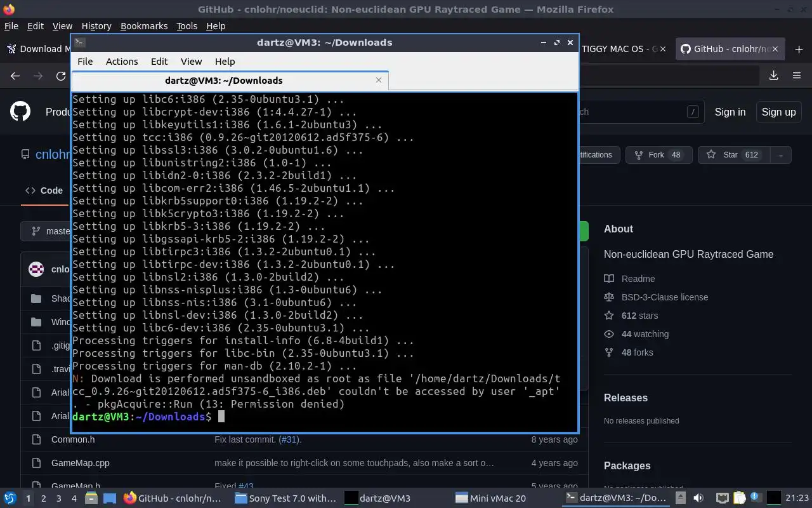The height and width of the screenshot is (508, 812).
Task: Fork the noeuclid repository
Action: (x=658, y=155)
